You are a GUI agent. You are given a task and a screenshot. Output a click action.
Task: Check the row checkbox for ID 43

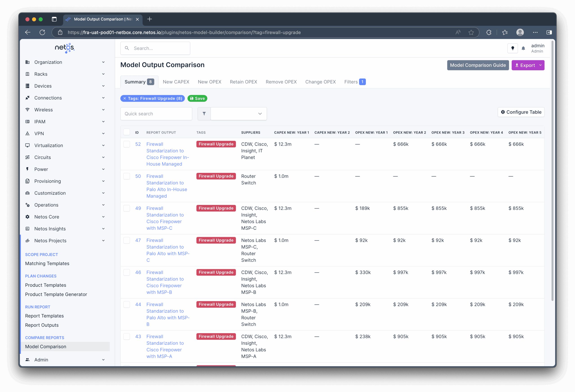tap(127, 336)
